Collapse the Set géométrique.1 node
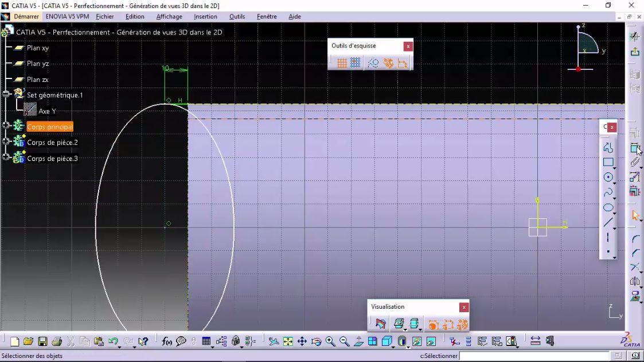The image size is (644, 362). click(6, 94)
